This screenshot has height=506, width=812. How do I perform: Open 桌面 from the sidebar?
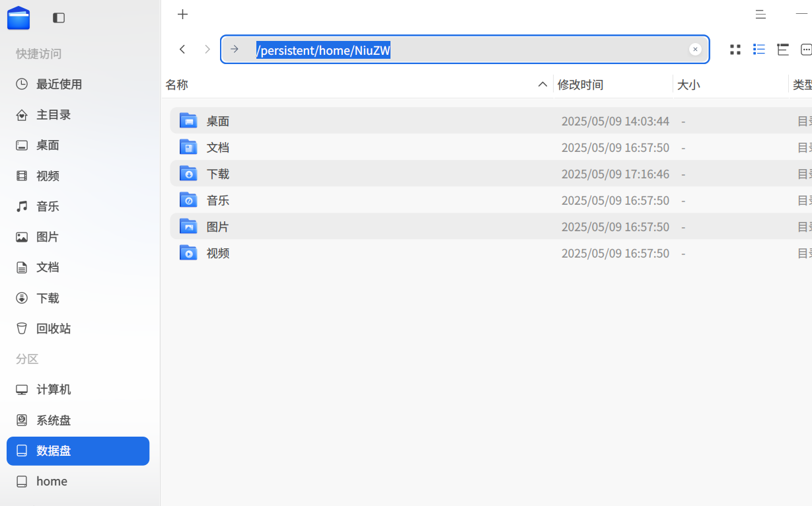pyautogui.click(x=78, y=145)
